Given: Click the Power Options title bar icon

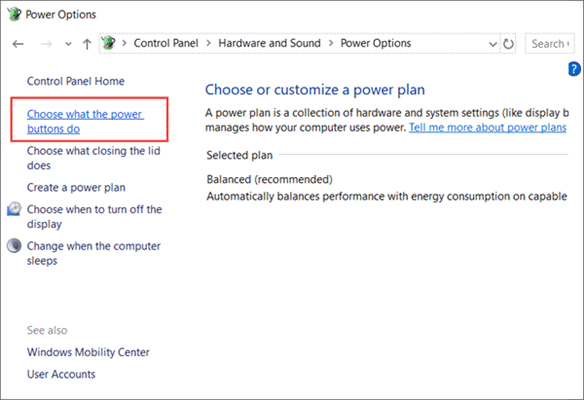Looking at the screenshot, I should [x=14, y=14].
